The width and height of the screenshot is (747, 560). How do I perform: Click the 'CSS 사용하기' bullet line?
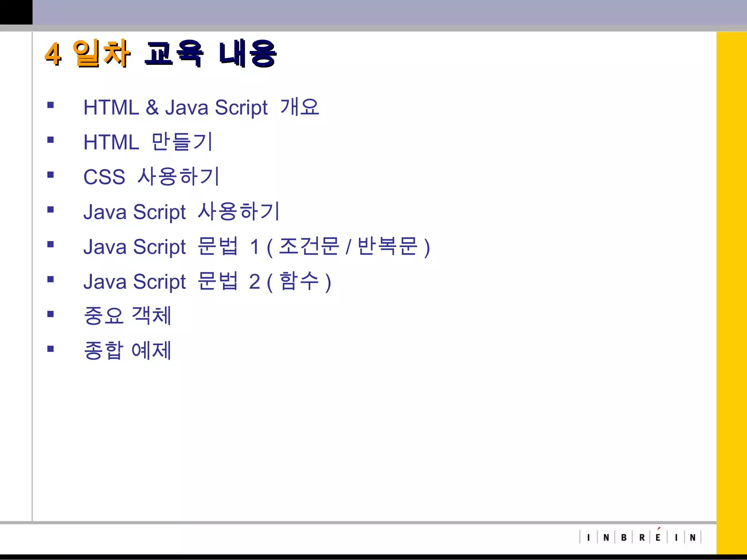[x=151, y=177]
